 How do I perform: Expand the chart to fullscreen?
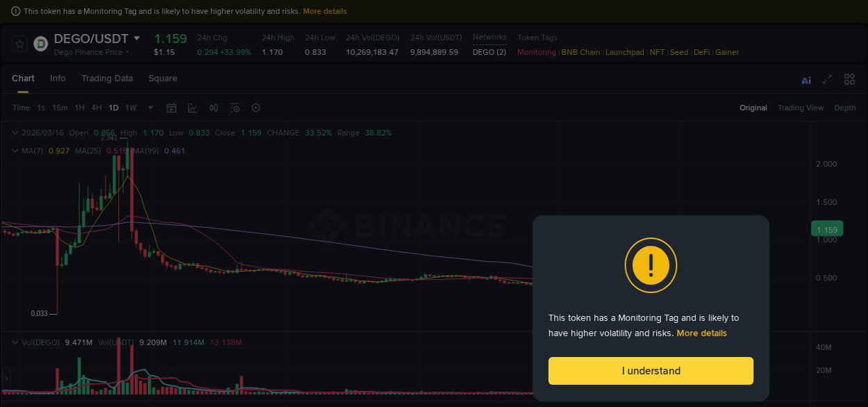click(827, 79)
